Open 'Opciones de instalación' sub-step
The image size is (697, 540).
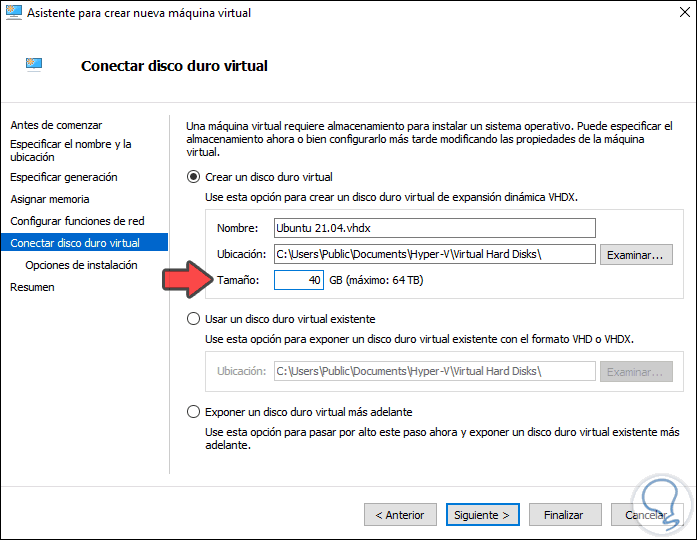[81, 265]
